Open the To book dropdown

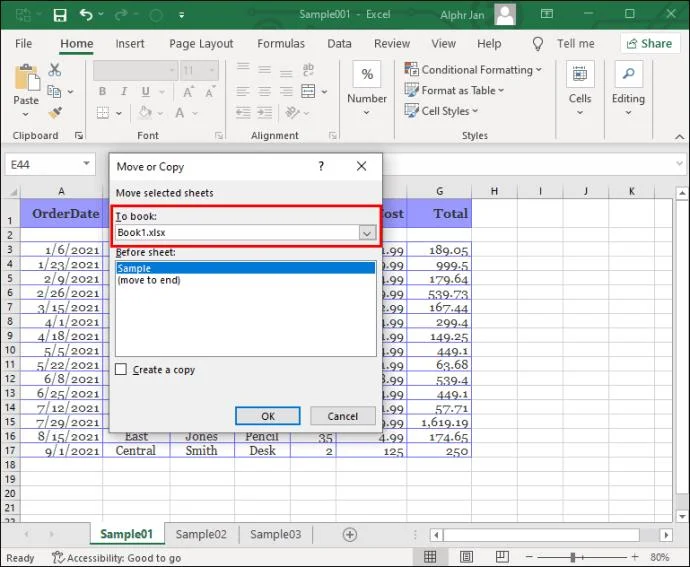click(367, 232)
